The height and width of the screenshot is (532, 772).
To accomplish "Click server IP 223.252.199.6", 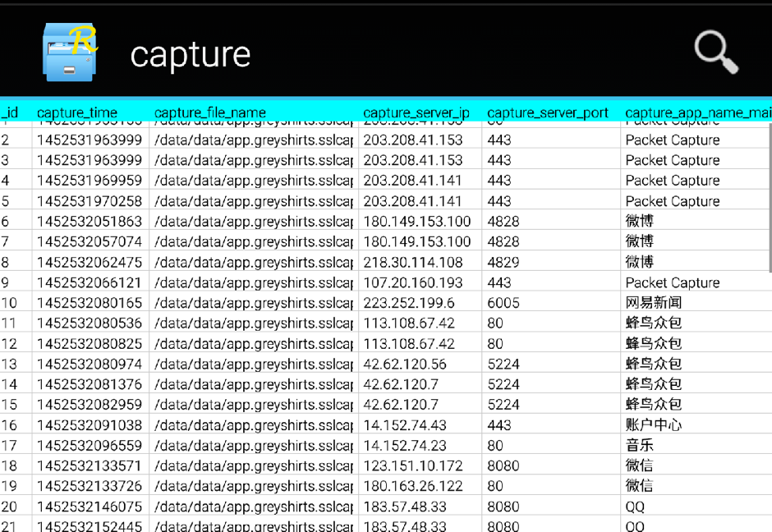I will coord(409,303).
